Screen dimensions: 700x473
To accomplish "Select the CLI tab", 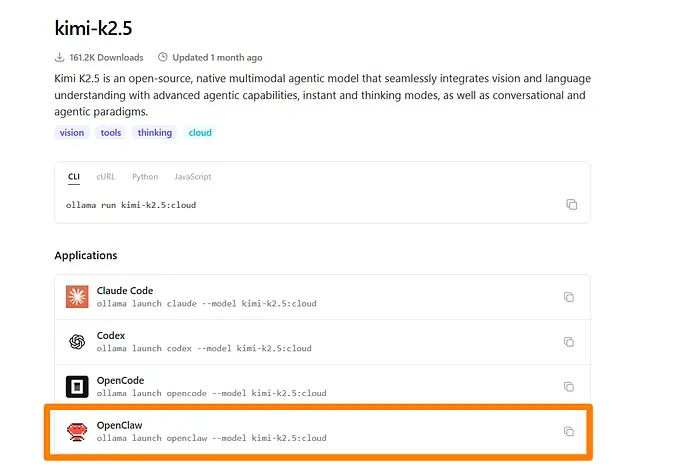I will click(x=74, y=177).
